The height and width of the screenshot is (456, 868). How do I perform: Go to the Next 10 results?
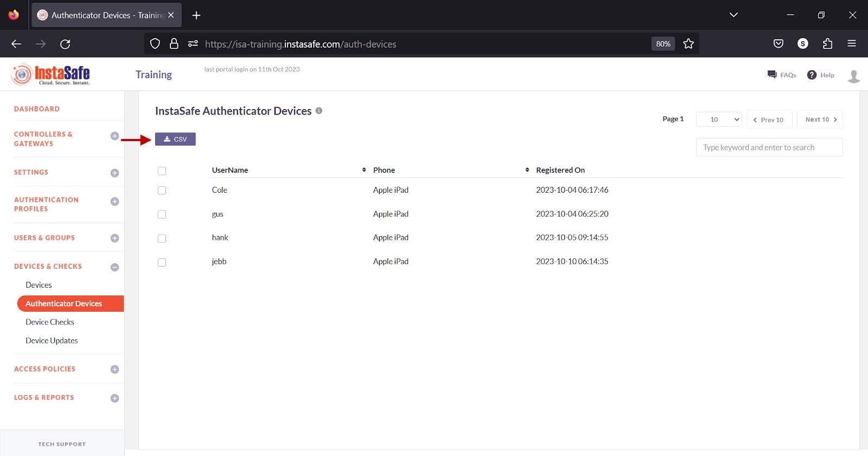(820, 119)
